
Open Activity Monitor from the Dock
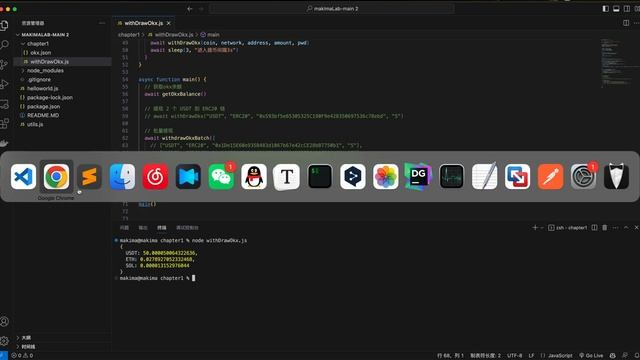(451, 177)
